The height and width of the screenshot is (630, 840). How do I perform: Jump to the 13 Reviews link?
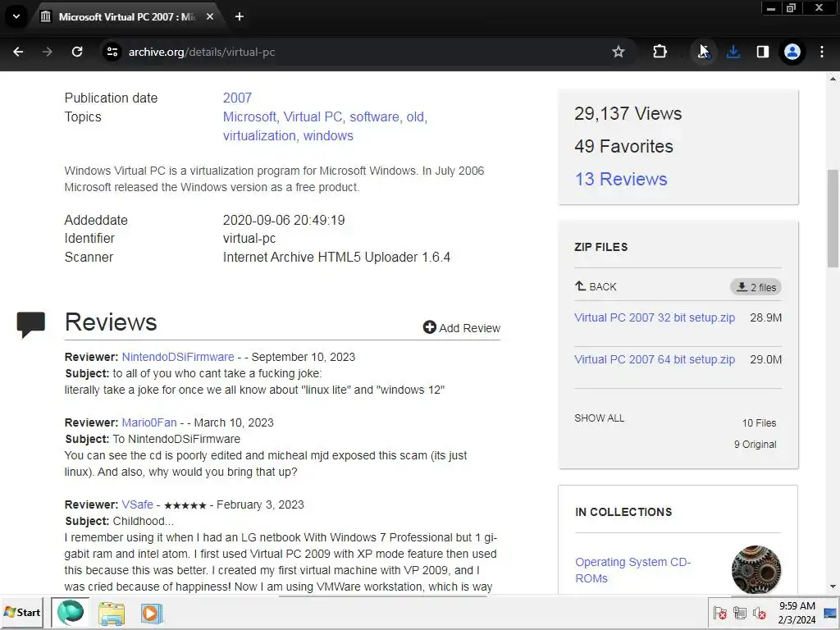tap(621, 179)
